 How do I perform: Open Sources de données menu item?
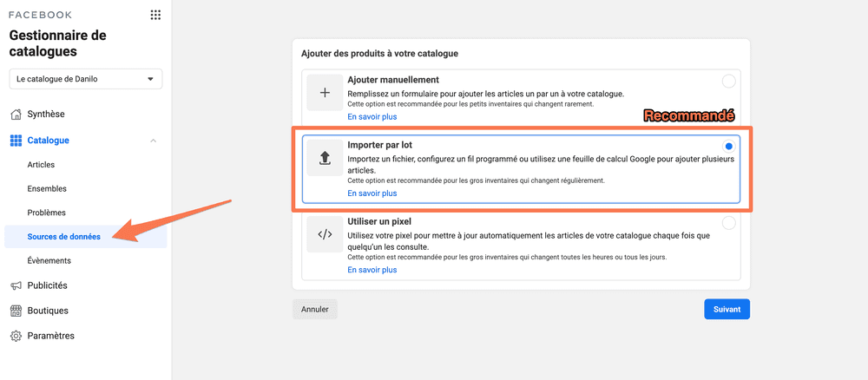63,236
